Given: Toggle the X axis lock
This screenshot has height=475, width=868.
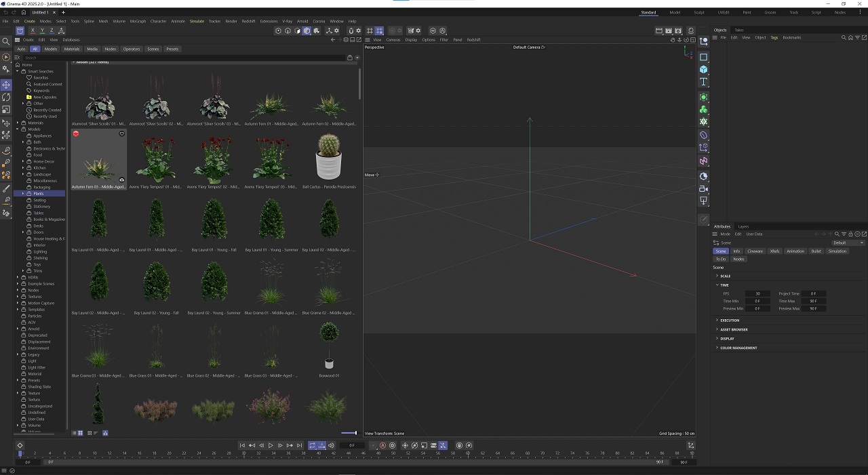Looking at the screenshot, I should point(33,30).
